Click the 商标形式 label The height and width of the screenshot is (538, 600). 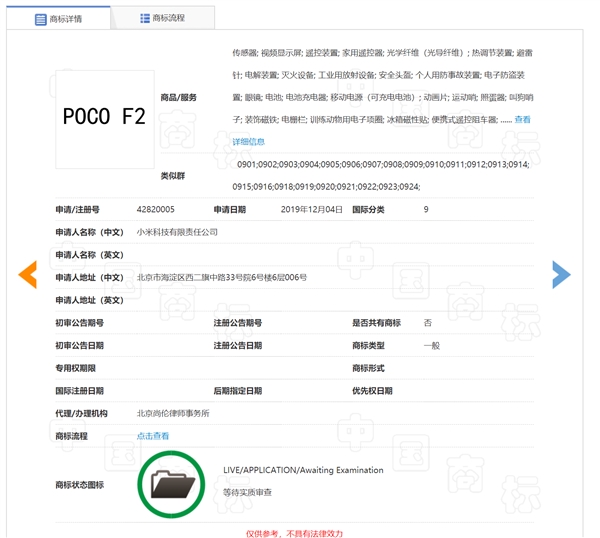tap(368, 368)
